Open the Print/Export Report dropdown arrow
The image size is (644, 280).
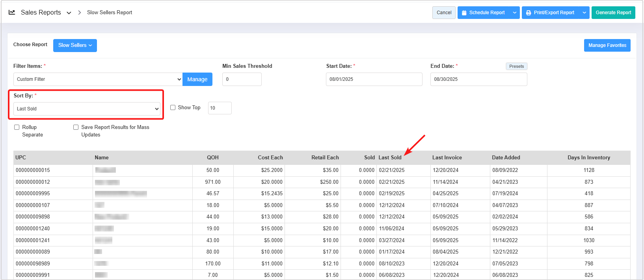click(x=584, y=13)
